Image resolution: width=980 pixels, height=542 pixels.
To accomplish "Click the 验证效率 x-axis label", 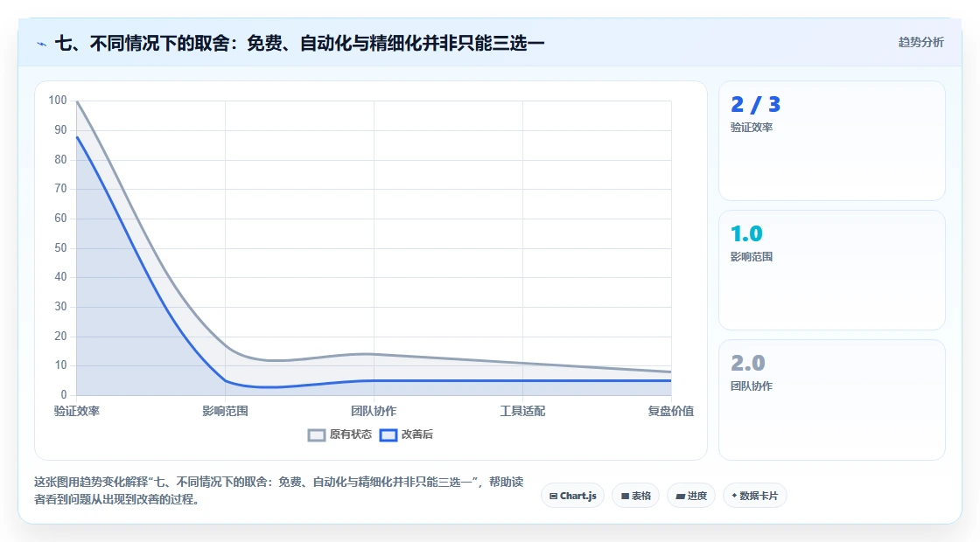I will 77,411.
